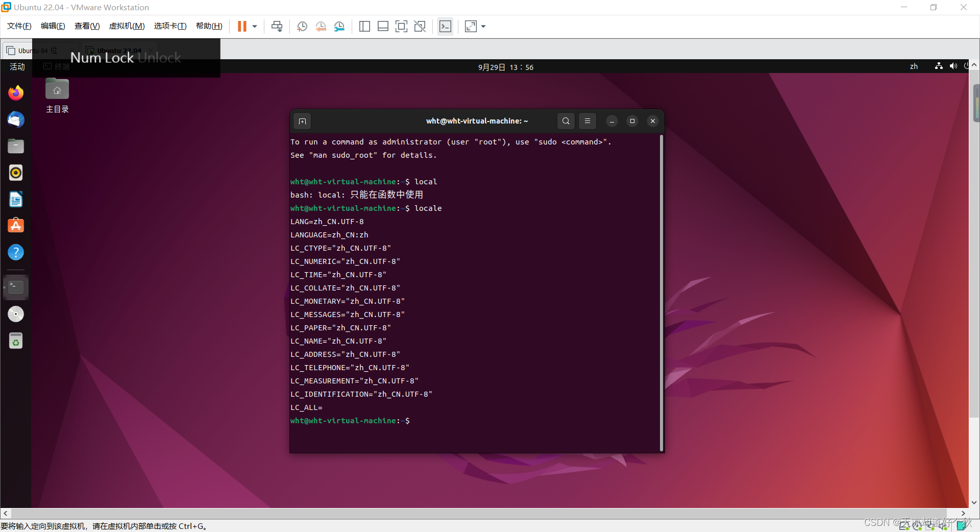Click the VMware view scroll-up arrow
Screen dimensions: 980x532
click(x=974, y=65)
